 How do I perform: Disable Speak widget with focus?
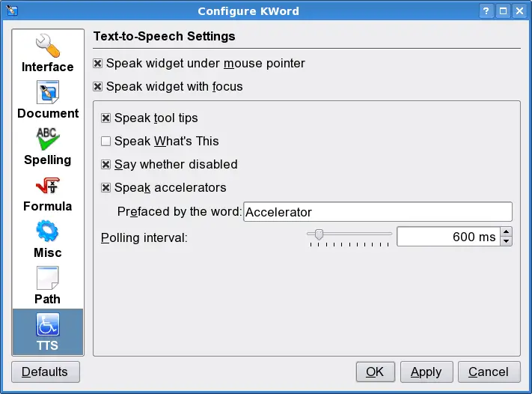(98, 86)
